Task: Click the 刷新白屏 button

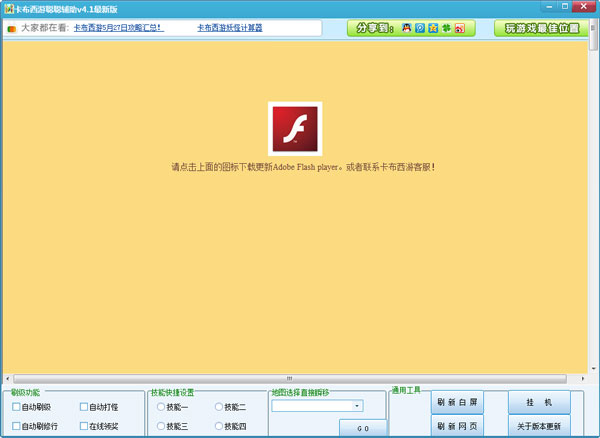Action: pos(457,402)
